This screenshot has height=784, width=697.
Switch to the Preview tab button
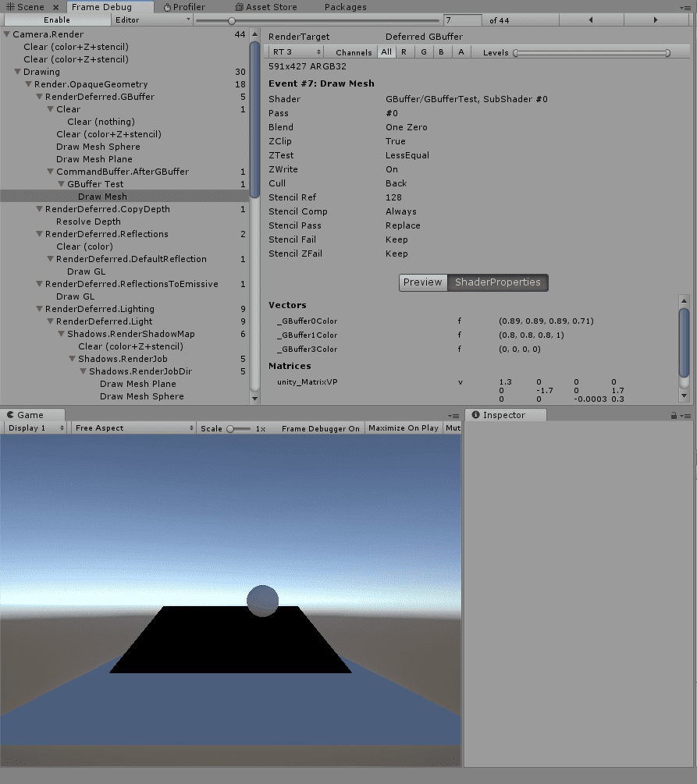click(423, 282)
